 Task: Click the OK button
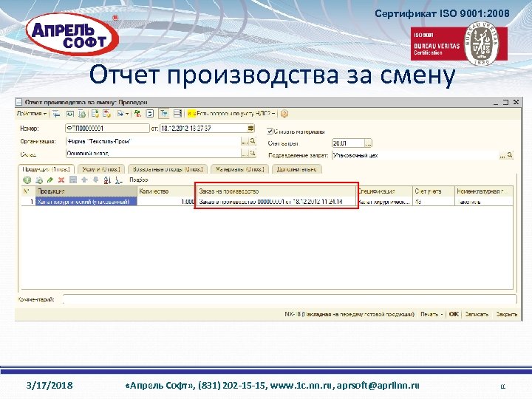(454, 314)
